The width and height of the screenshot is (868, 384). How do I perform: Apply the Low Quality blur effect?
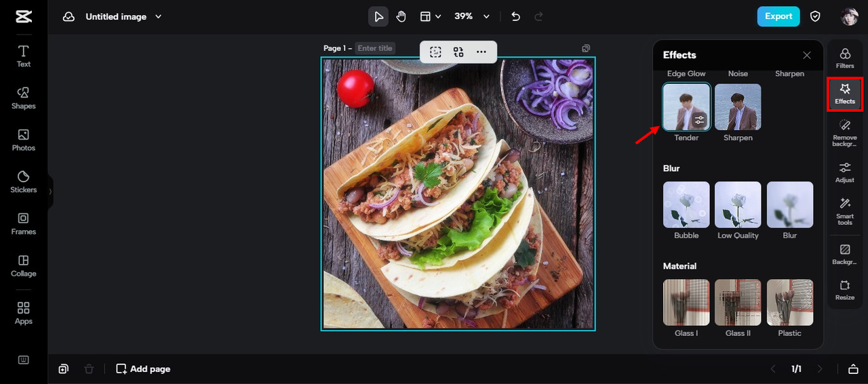(738, 205)
